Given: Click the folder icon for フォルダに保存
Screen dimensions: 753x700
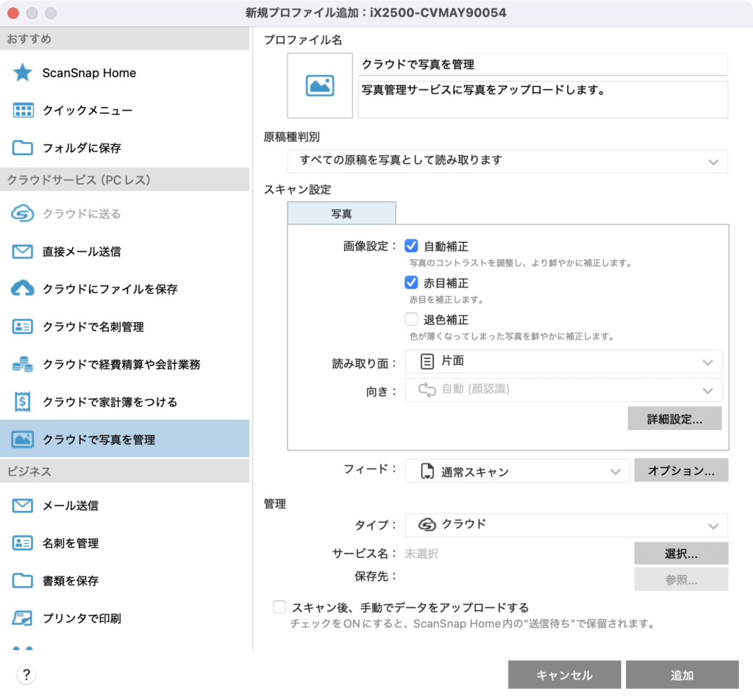Looking at the screenshot, I should 23,148.
